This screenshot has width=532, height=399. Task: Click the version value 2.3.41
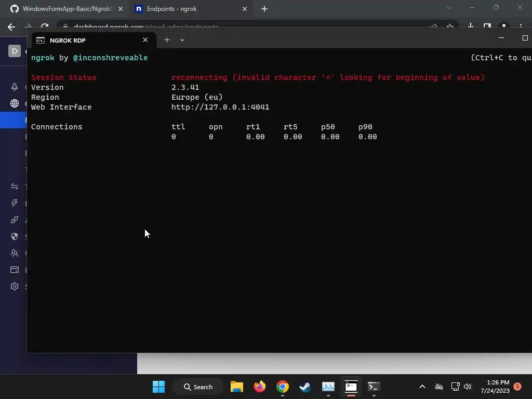[x=185, y=87]
